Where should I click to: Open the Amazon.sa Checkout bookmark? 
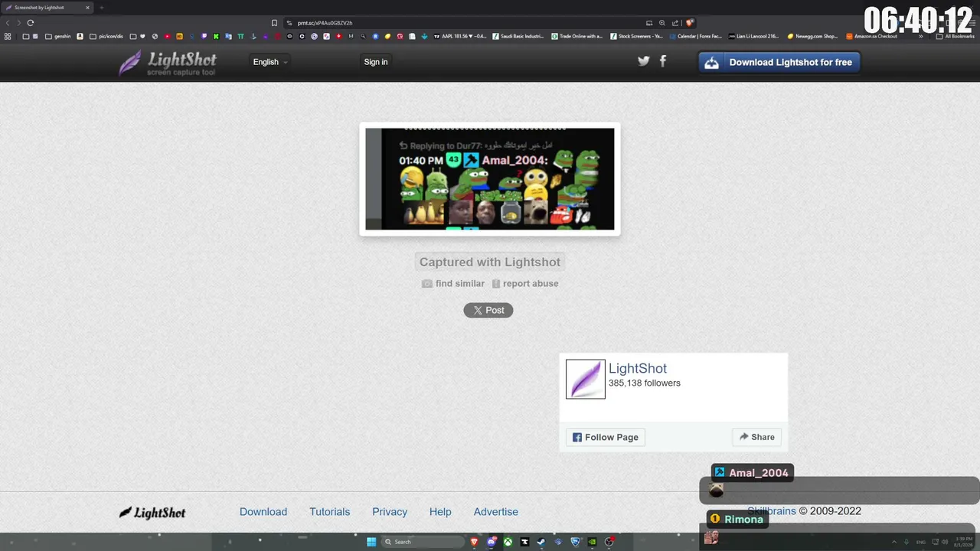point(872,36)
